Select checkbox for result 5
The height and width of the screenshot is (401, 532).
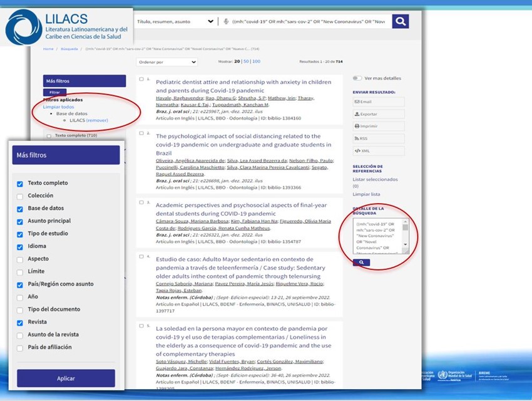(141, 326)
